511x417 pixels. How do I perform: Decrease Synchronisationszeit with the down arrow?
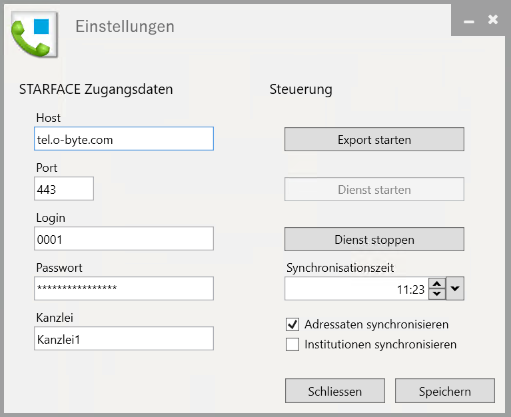(437, 294)
